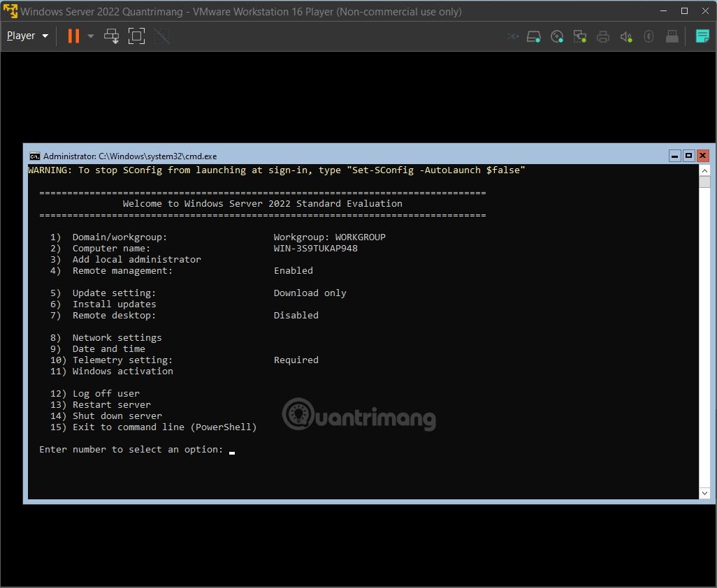Image resolution: width=717 pixels, height=588 pixels.
Task: Click the cmd.exe window system icon
Action: click(x=35, y=156)
